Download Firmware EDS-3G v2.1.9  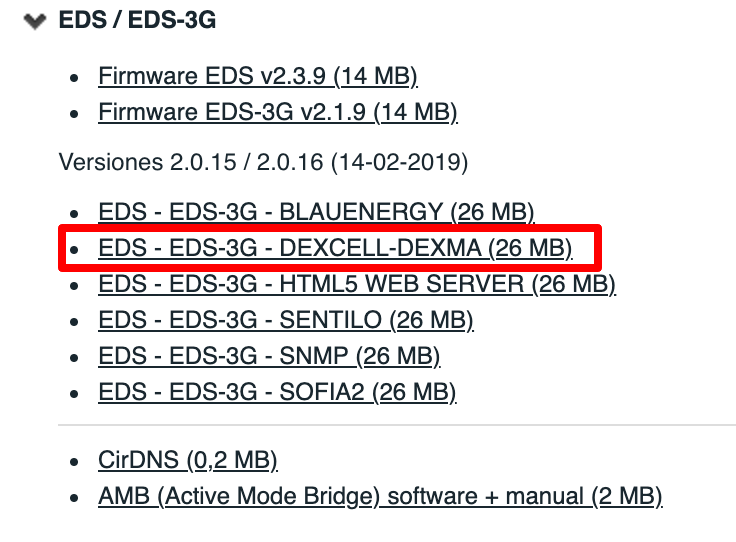(277, 111)
